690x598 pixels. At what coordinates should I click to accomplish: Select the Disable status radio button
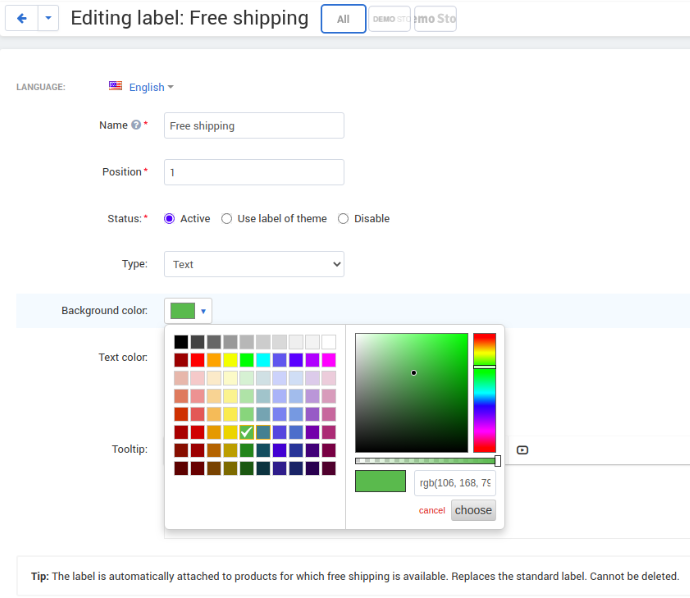coord(343,219)
